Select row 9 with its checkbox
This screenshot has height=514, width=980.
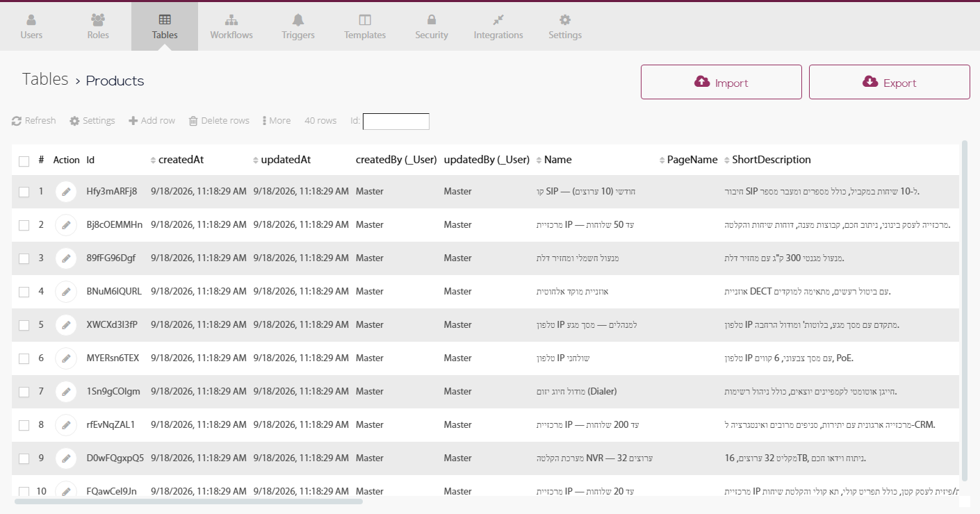pyautogui.click(x=24, y=459)
